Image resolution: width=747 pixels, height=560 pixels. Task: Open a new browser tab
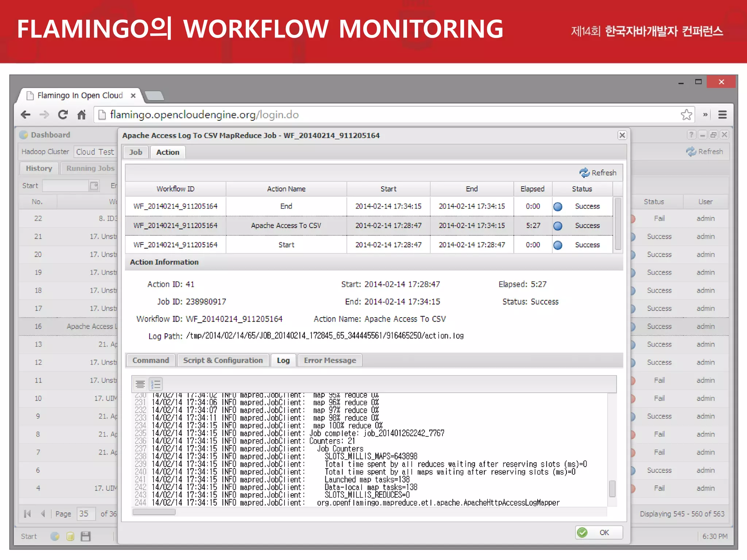[x=155, y=96]
